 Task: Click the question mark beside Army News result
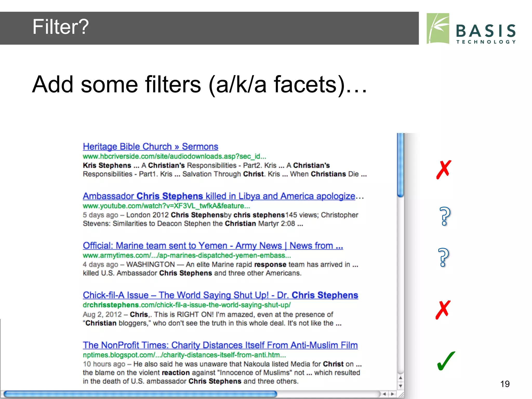(443, 257)
